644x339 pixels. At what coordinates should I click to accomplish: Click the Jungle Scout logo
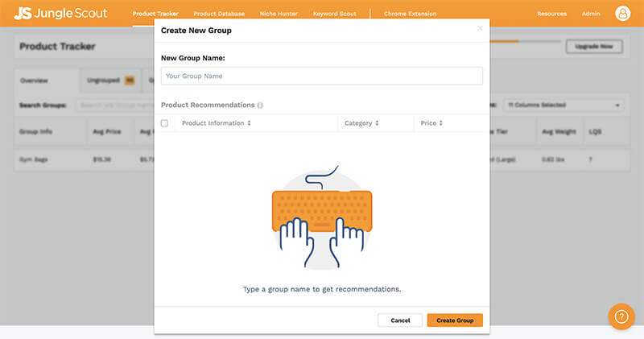[x=60, y=13]
